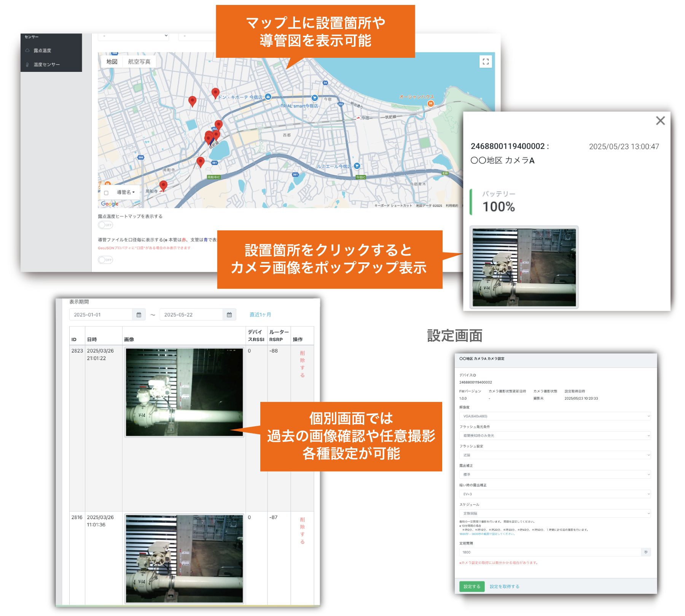Viewport: 685px width, 616px height.
Task: Open end date calendar picker icon
Action: [x=229, y=315]
